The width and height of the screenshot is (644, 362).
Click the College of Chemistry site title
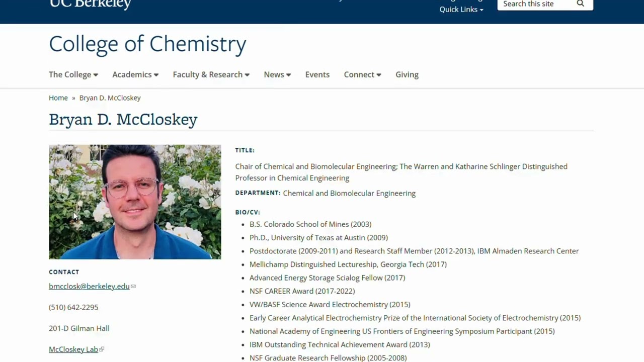[147, 44]
